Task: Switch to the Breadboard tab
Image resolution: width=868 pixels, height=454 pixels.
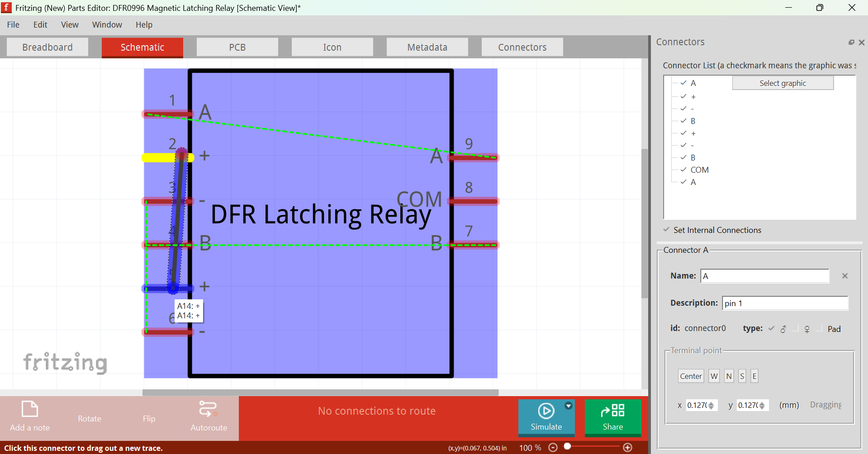Action: [47, 47]
